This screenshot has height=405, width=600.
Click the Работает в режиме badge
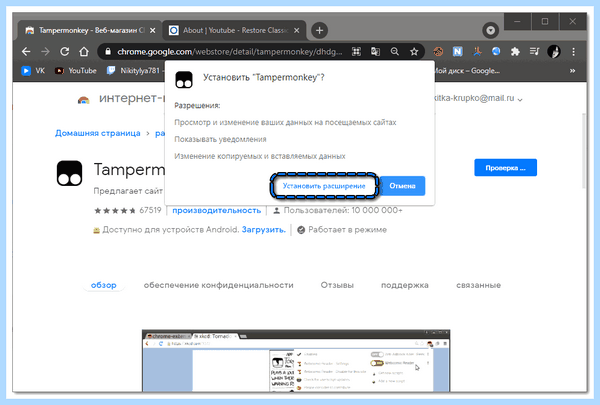point(342,230)
